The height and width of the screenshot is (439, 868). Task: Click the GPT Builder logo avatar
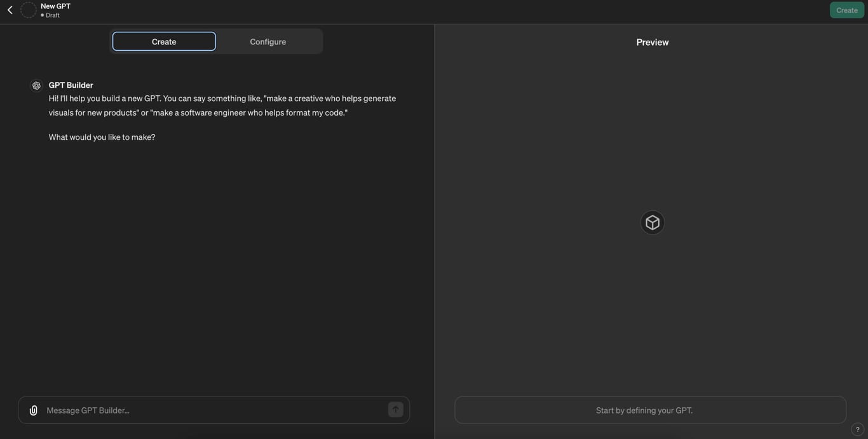pyautogui.click(x=36, y=86)
